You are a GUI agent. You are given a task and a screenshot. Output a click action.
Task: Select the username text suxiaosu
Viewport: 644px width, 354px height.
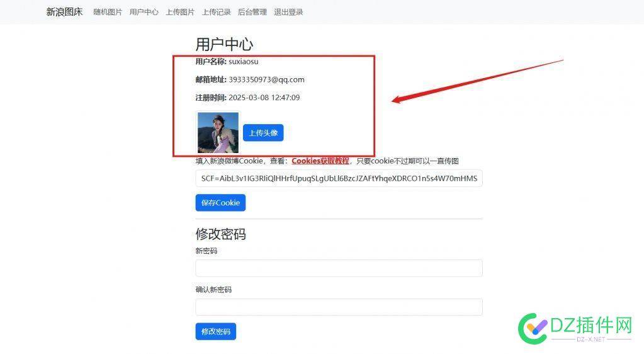244,62
